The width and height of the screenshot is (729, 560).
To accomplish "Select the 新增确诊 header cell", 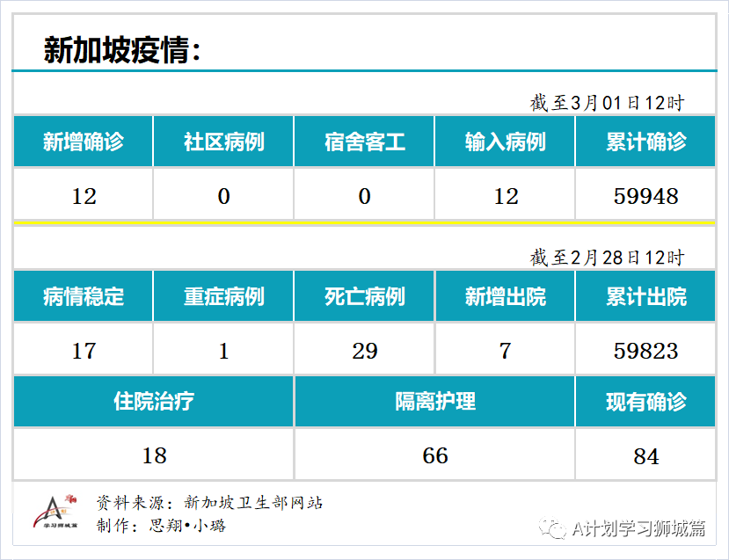I will (x=84, y=141).
